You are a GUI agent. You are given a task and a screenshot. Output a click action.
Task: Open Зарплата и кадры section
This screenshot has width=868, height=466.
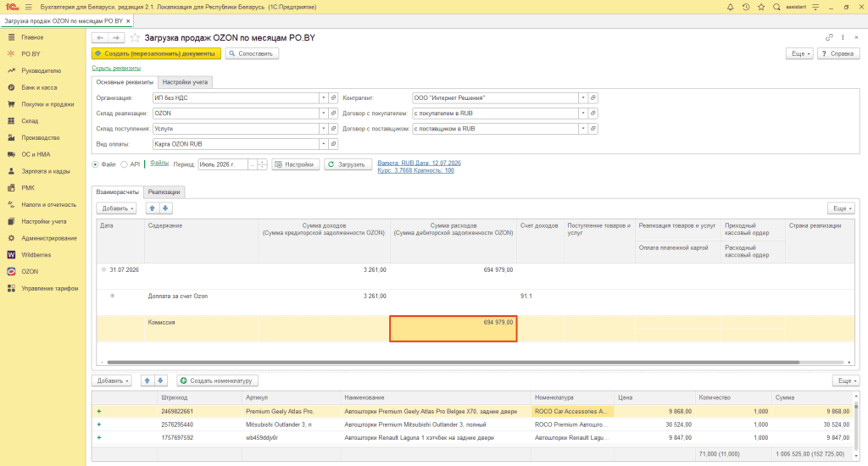46,171
